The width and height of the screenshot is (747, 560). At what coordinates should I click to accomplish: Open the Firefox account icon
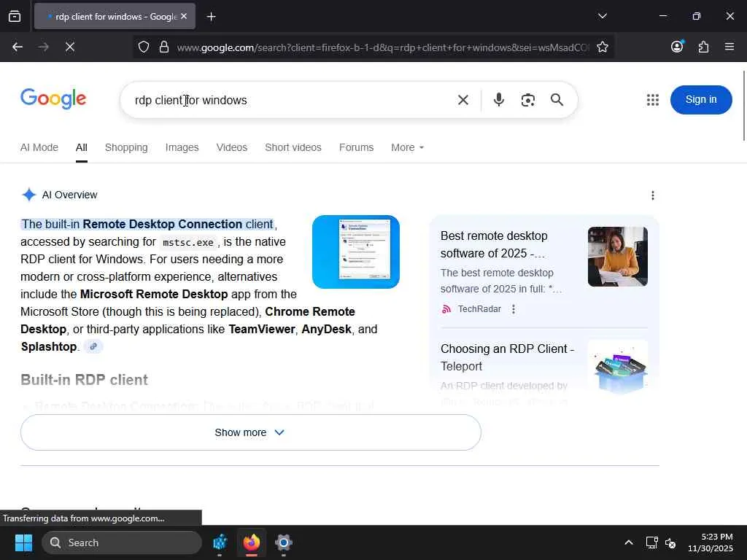click(x=677, y=46)
